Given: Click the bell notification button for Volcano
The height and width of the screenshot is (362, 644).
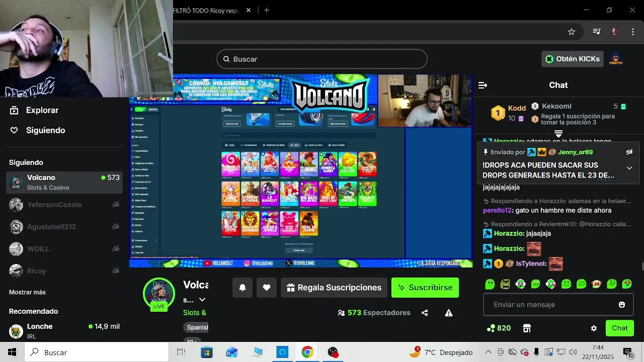Looking at the screenshot, I should [x=243, y=288].
